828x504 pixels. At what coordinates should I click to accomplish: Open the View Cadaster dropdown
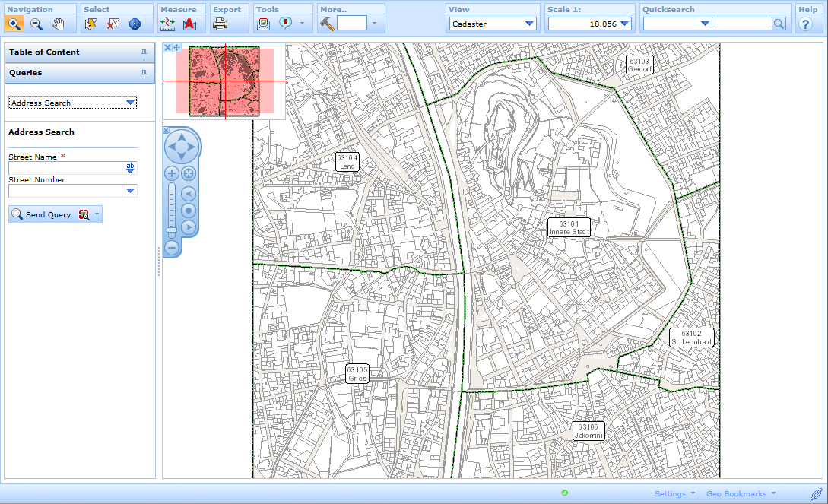tap(531, 24)
